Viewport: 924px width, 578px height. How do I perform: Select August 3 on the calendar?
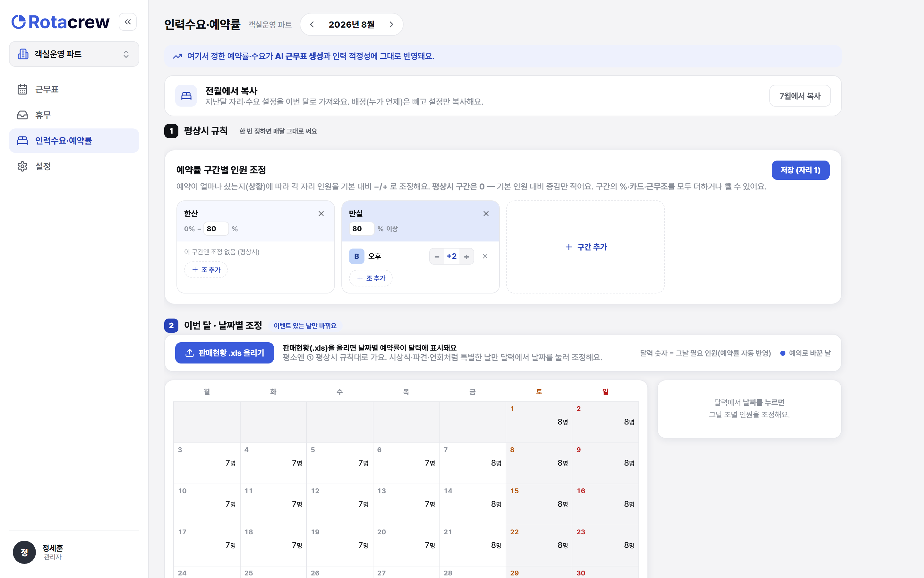click(x=207, y=463)
